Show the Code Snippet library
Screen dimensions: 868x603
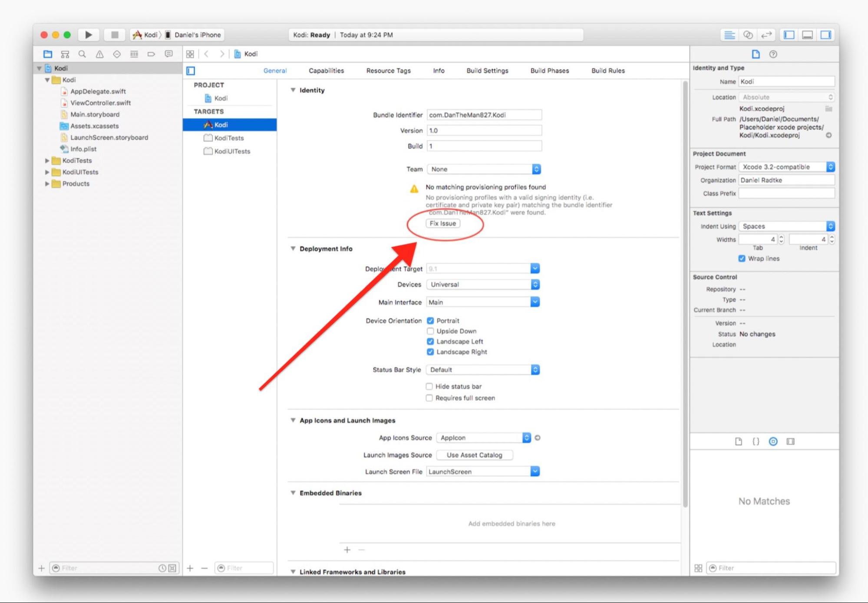tap(756, 441)
